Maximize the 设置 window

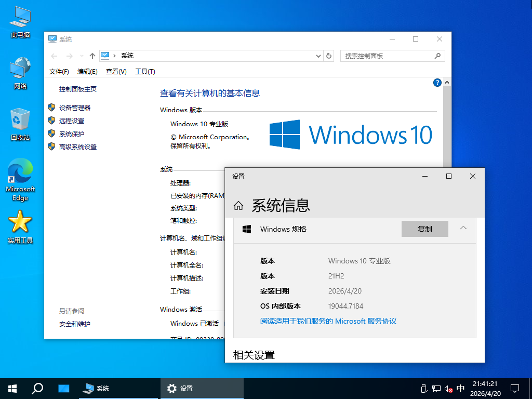tap(448, 176)
